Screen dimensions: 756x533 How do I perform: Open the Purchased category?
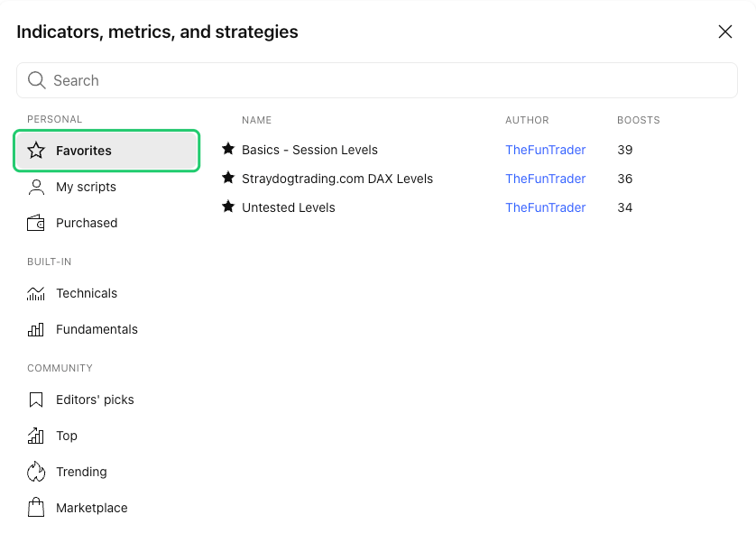[106, 223]
